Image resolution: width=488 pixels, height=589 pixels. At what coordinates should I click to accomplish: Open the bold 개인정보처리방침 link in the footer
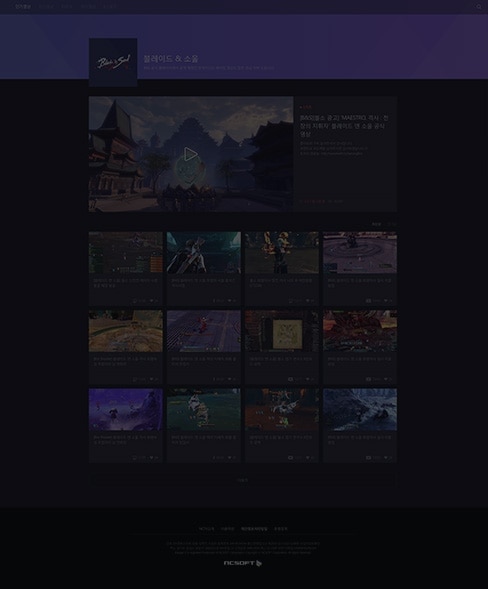tap(254, 529)
